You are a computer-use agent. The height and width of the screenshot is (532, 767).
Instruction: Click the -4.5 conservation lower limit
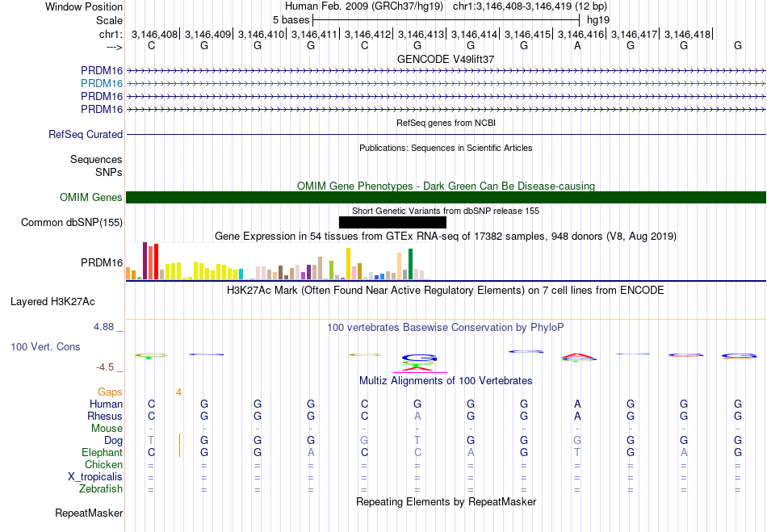click(x=105, y=367)
